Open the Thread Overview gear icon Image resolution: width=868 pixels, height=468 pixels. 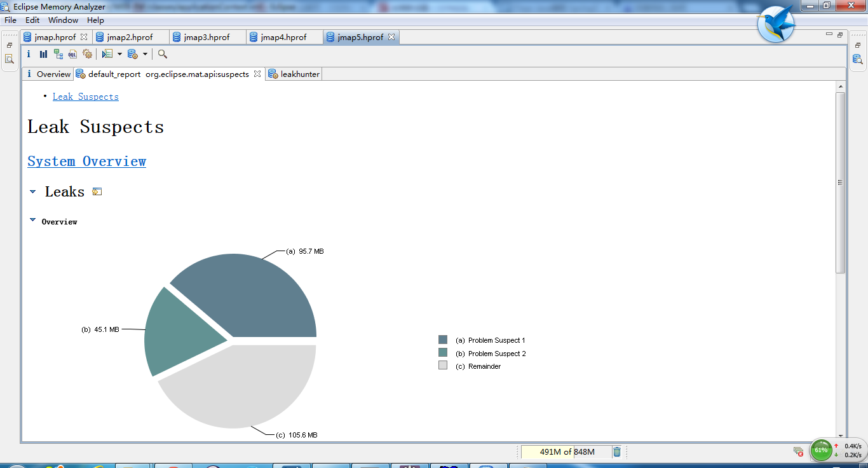[x=87, y=54]
